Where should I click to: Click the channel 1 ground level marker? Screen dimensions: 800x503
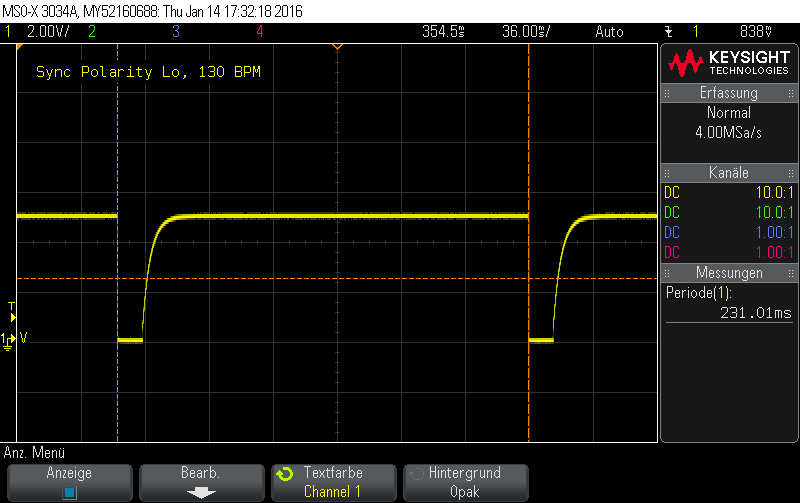pyautogui.click(x=8, y=341)
